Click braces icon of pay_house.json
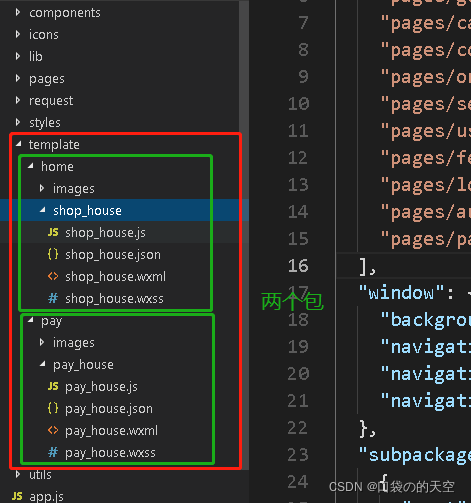Screen dimensions: 471x503 tap(53, 408)
